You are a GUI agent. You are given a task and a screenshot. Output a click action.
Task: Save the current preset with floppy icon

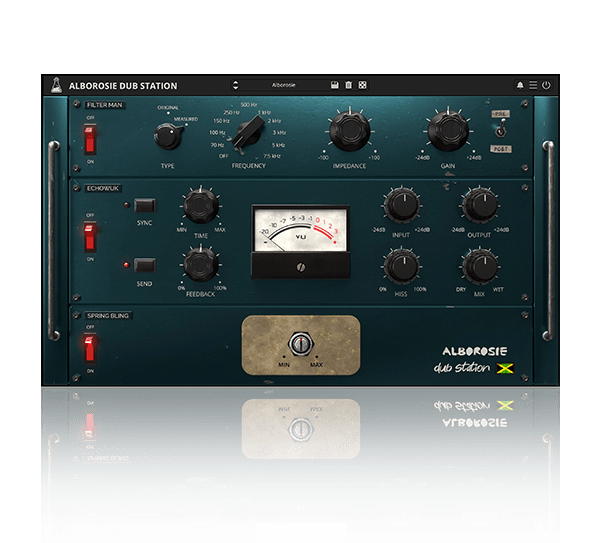click(334, 85)
